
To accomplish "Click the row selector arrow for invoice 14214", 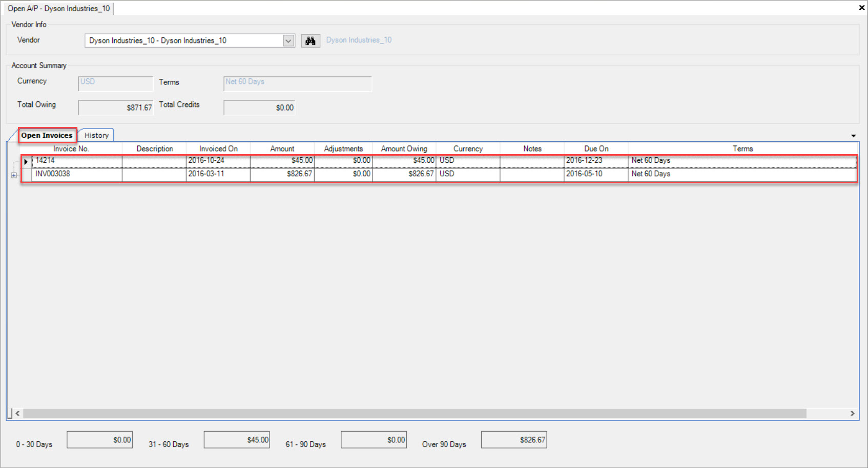I will click(26, 161).
